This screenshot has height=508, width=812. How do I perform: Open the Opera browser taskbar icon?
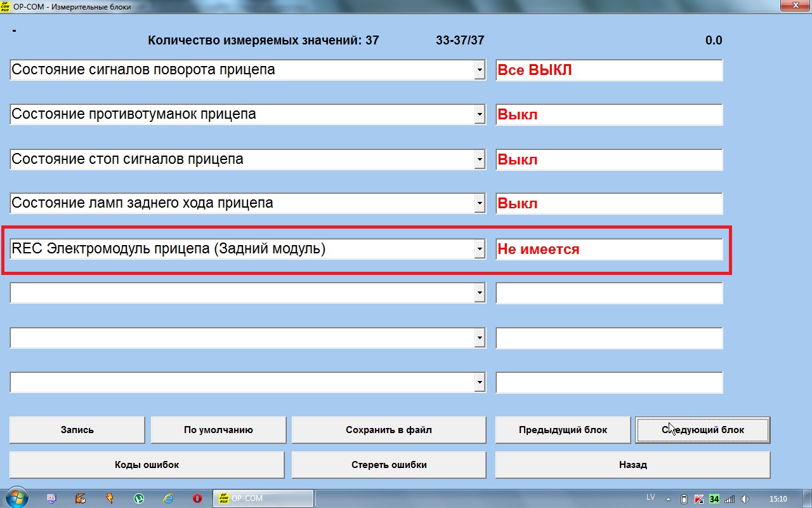coord(197,498)
